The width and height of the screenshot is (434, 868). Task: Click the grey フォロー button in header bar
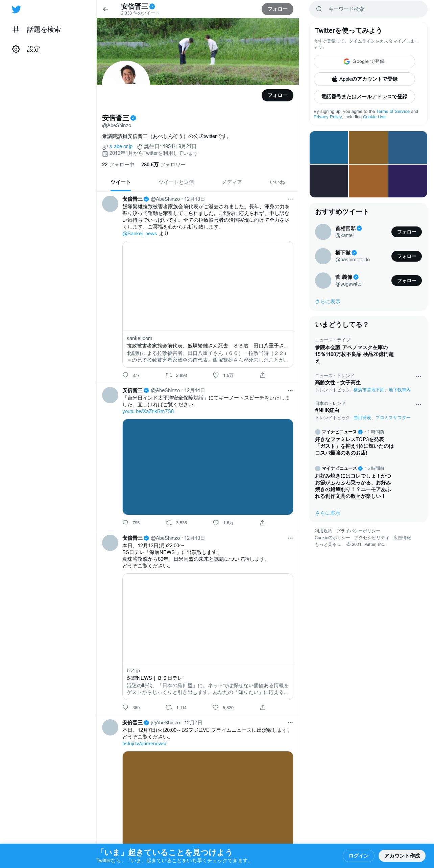click(277, 9)
